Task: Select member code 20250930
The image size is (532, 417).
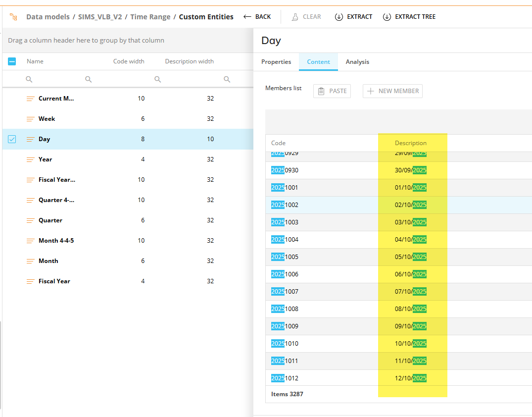Action: tap(285, 170)
